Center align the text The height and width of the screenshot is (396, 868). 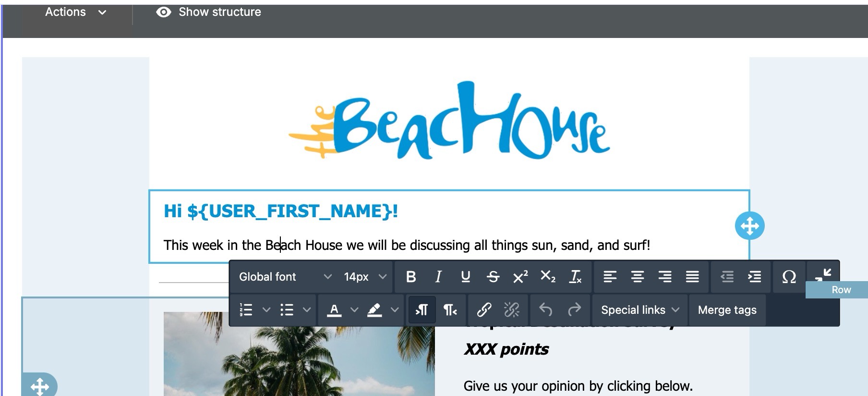[x=637, y=277]
